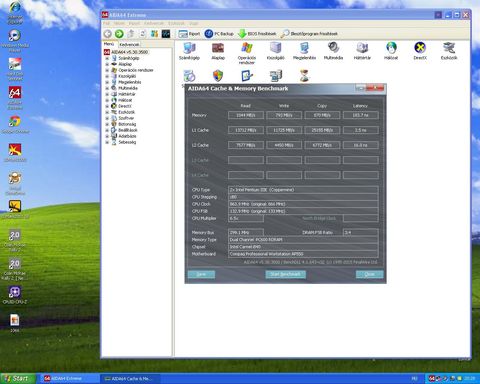The image size is (480, 384).
Task: Open the CPUID CPU-Z desktop shortcut
Action: pyautogui.click(x=15, y=295)
